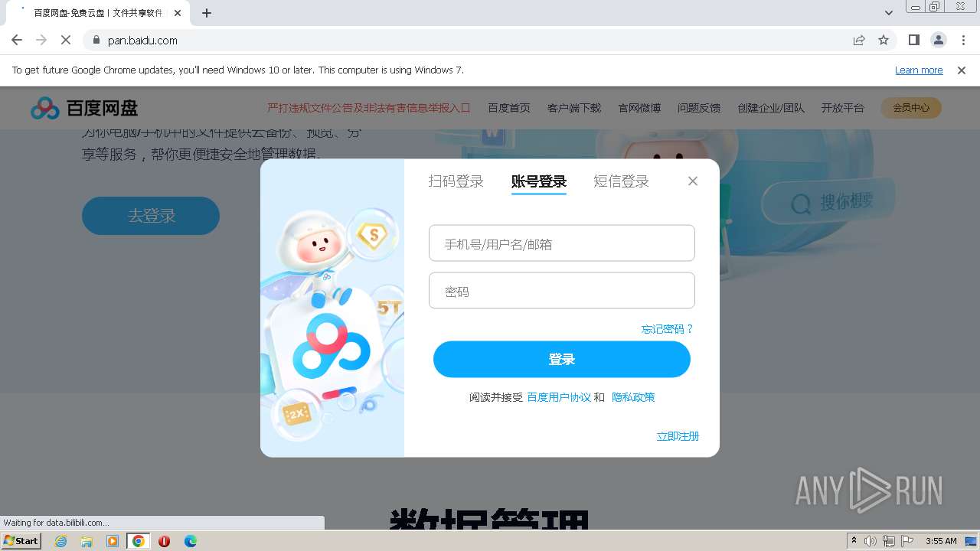Image resolution: width=980 pixels, height=551 pixels.
Task: Click the blue 登录 button
Action: tap(562, 360)
